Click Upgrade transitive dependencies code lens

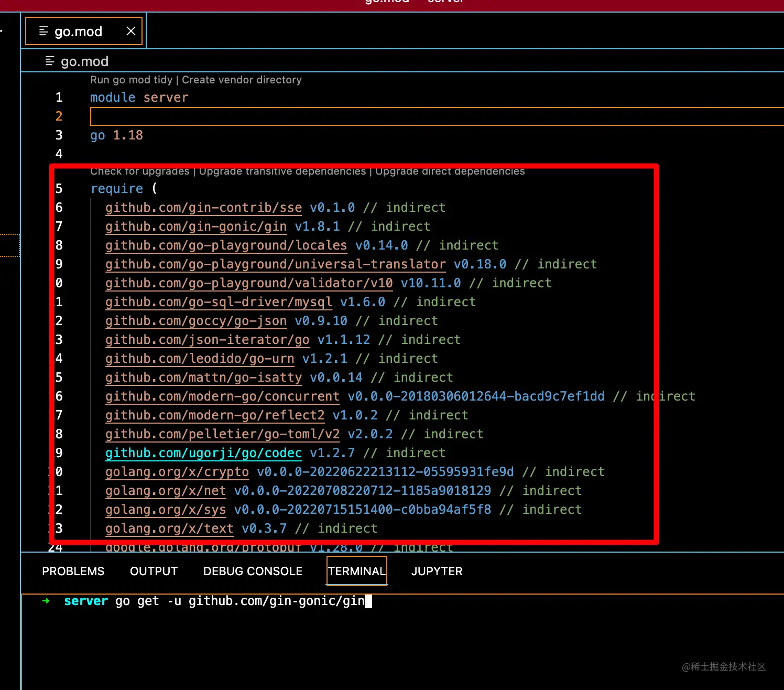coord(282,171)
